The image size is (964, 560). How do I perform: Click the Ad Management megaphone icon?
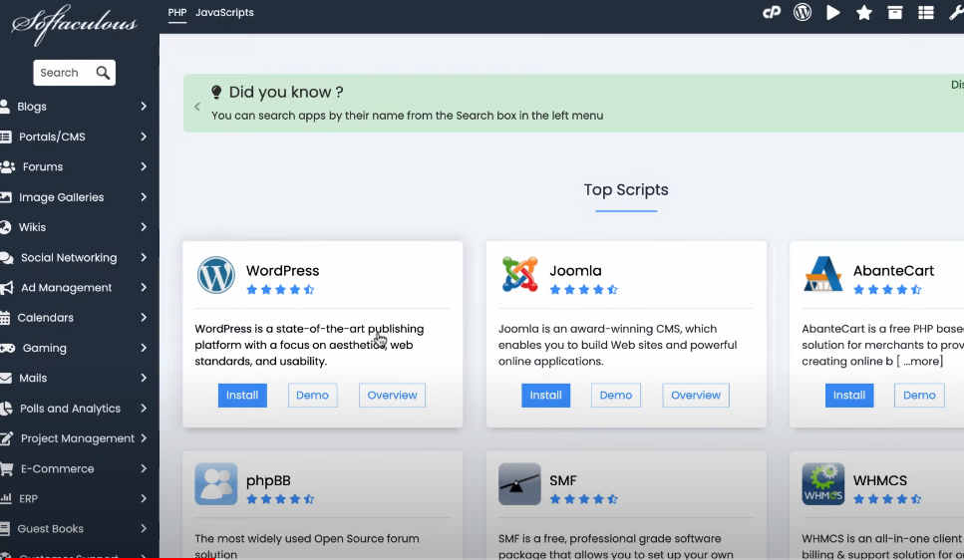(x=6, y=288)
